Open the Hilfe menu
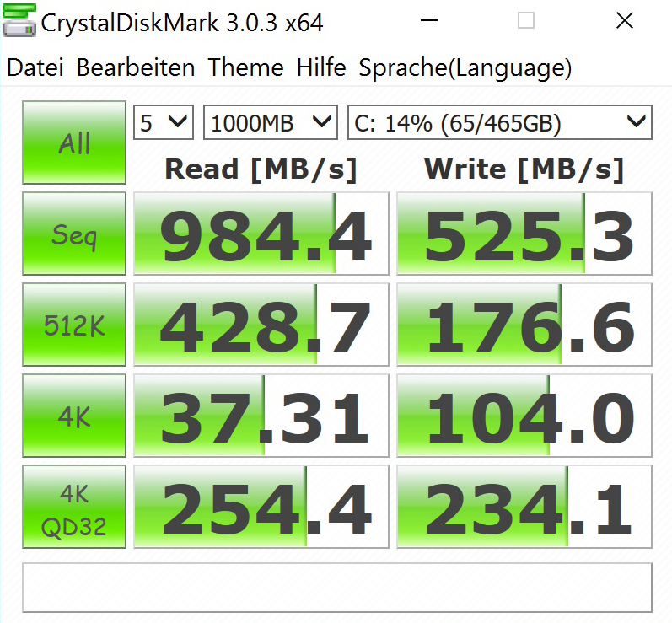 coord(321,67)
